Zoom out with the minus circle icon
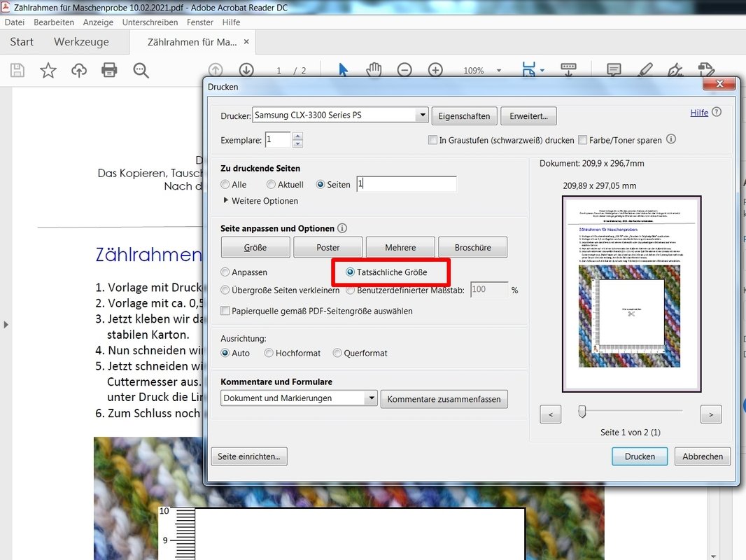The image size is (746, 560). pyautogui.click(x=404, y=70)
